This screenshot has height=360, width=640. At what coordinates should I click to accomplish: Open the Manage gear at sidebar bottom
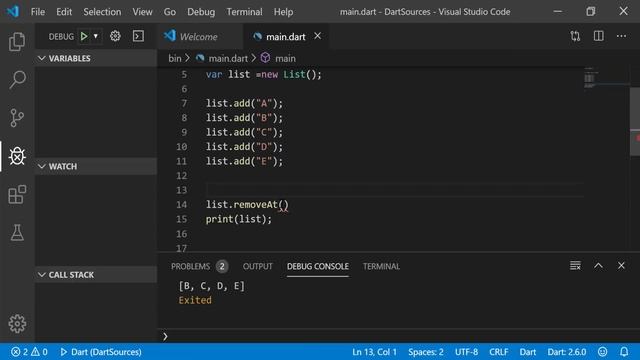point(17,323)
